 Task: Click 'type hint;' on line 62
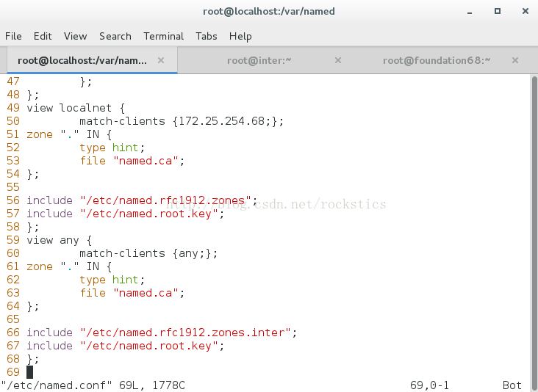pos(112,280)
